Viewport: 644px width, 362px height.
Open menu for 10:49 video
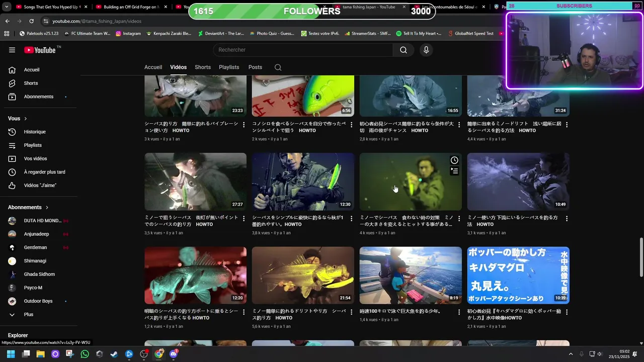[x=567, y=219]
